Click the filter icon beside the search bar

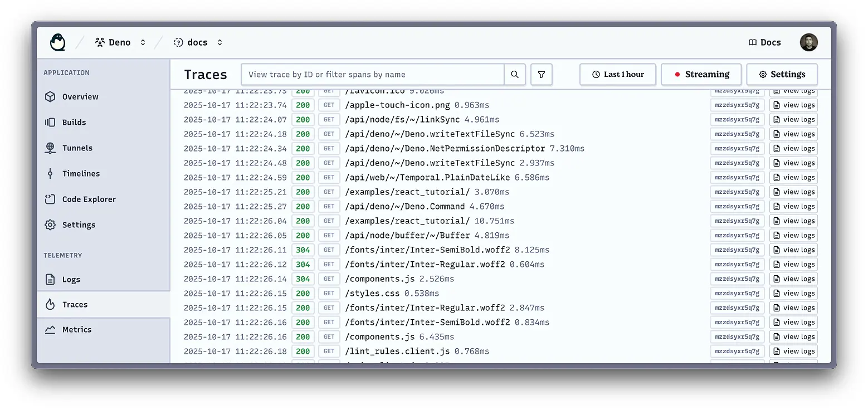tap(541, 74)
